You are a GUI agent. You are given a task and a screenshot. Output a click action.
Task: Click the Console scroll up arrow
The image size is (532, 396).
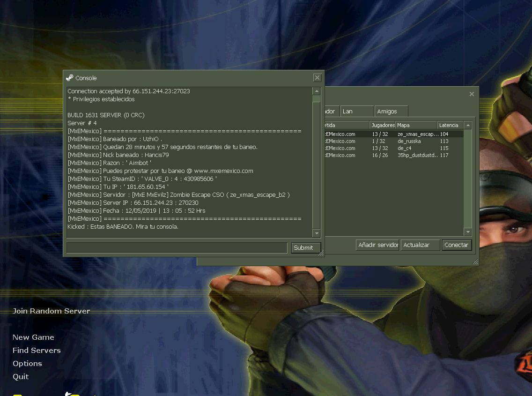click(x=317, y=91)
